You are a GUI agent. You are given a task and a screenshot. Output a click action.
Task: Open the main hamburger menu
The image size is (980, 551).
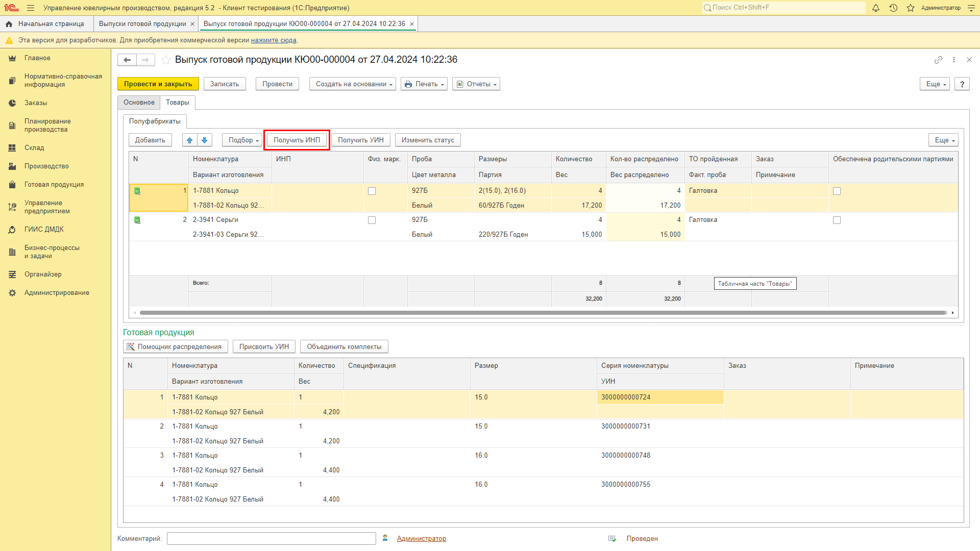coord(31,8)
